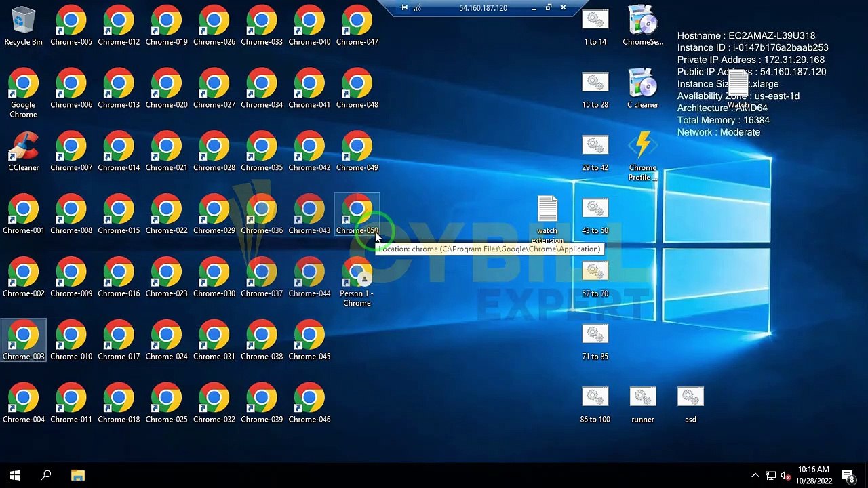The height and width of the screenshot is (488, 868).
Task: Select the Chrome-040 shortcut
Action: 309,27
